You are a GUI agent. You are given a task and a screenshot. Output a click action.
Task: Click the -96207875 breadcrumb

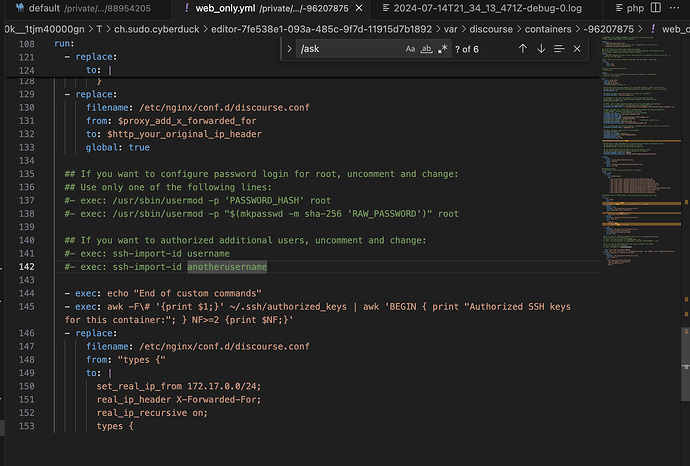tap(609, 29)
